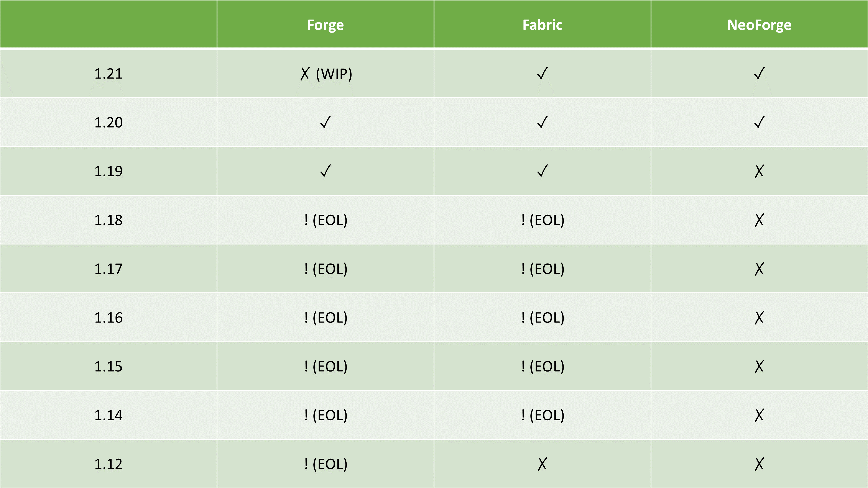Click the NeoForge X mark in row 1.16
Viewport: 868px width, 488px height.
[759, 318]
